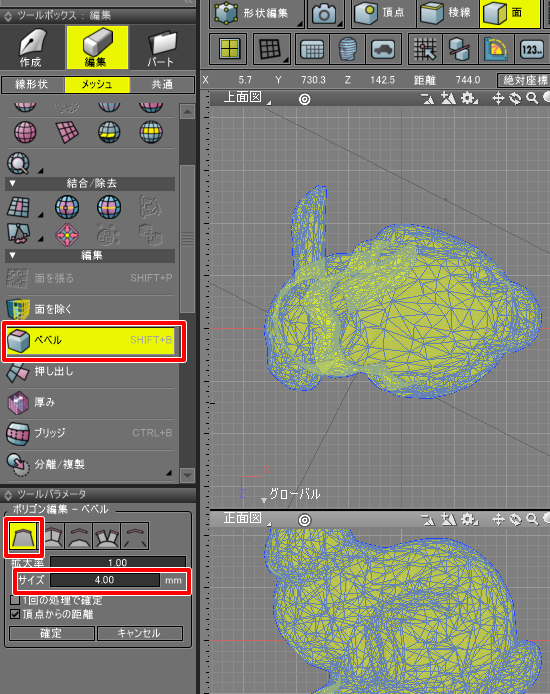This screenshot has width=550, height=694.
Task: Click the サイズ value field
Action: click(x=105, y=580)
